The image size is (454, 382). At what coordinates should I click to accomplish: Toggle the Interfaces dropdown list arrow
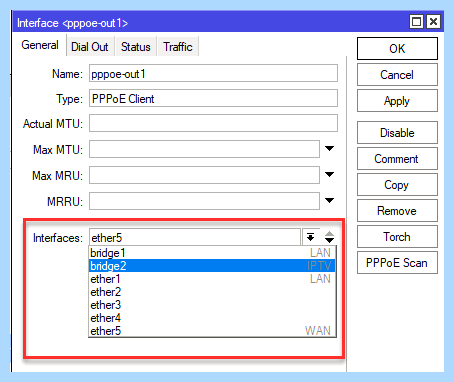coord(310,237)
